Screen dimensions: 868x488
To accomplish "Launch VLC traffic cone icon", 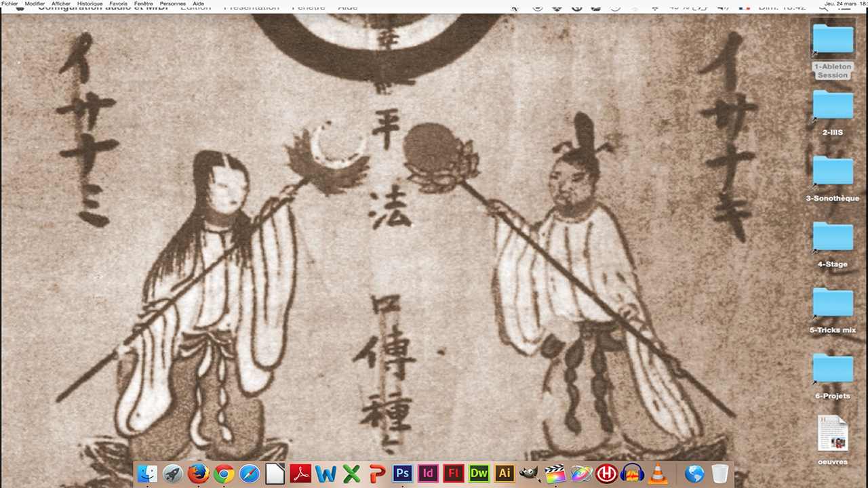I will point(657,474).
